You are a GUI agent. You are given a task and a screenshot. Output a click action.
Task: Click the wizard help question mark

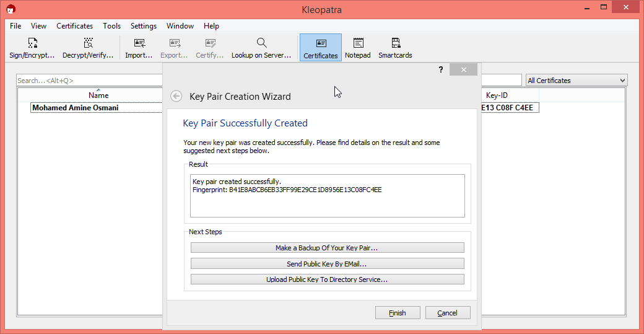[x=441, y=70]
